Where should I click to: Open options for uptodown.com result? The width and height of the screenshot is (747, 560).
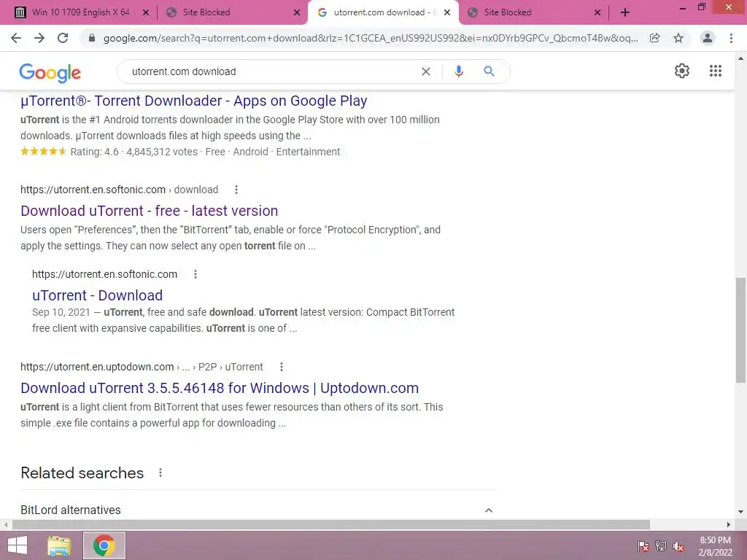pos(282,367)
